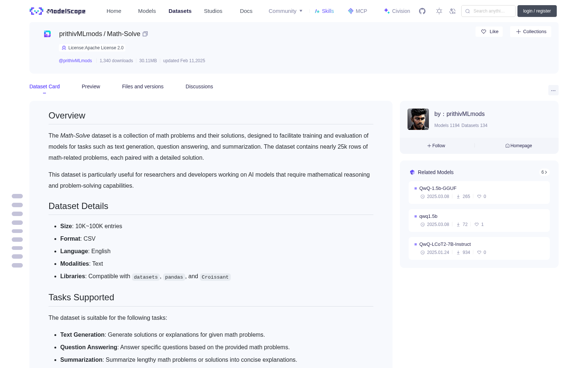
Task: Click the Overview heading
Action: pyautogui.click(x=67, y=116)
